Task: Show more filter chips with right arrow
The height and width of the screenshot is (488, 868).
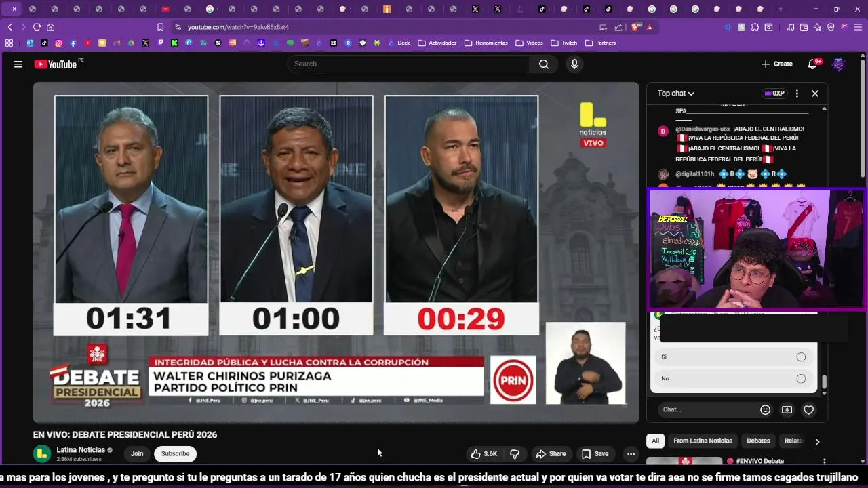Action: pyautogui.click(x=817, y=441)
